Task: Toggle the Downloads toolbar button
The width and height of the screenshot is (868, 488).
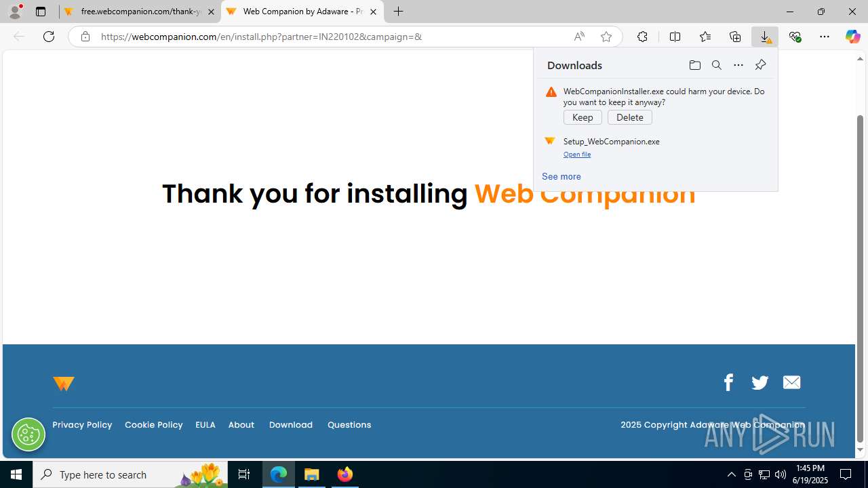Action: pyautogui.click(x=765, y=37)
